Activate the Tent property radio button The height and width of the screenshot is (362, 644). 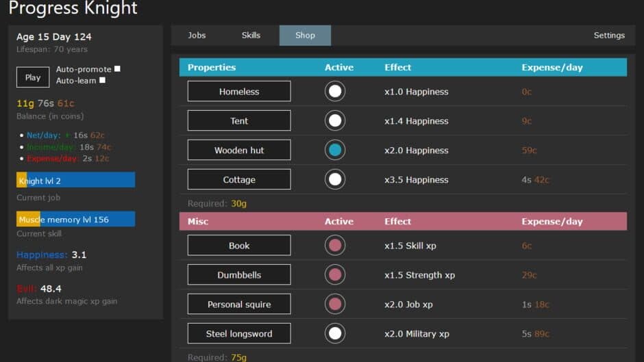tap(335, 121)
